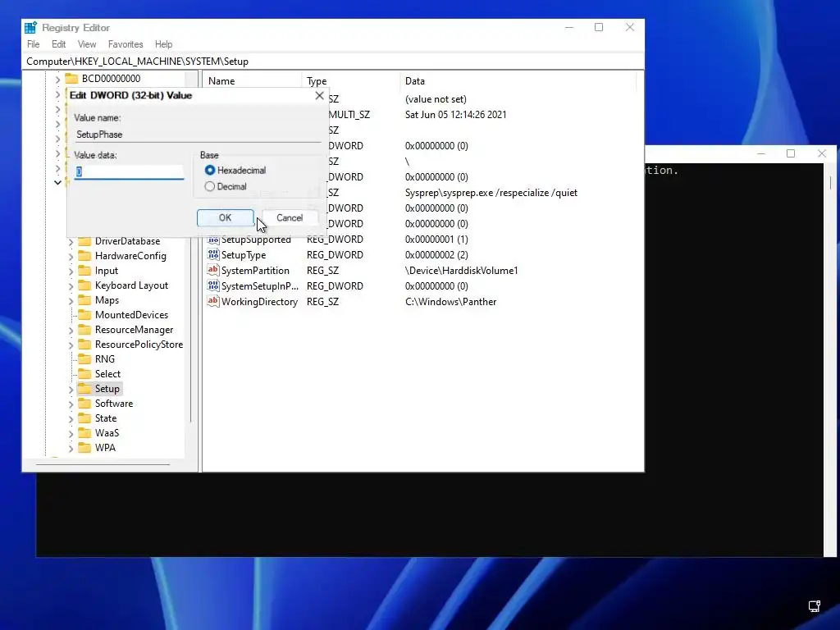Select the MountedDevices key label
The height and width of the screenshot is (630, 840).
131,315
